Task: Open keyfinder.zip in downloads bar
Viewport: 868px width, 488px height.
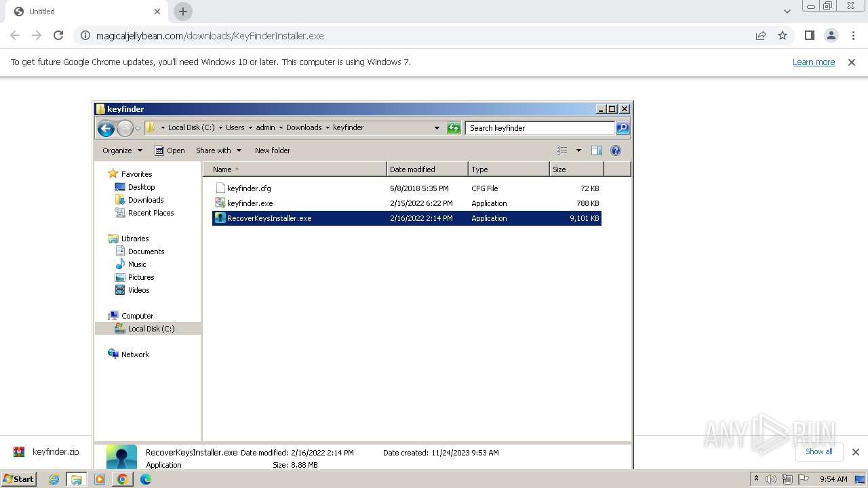Action: click(47, 452)
